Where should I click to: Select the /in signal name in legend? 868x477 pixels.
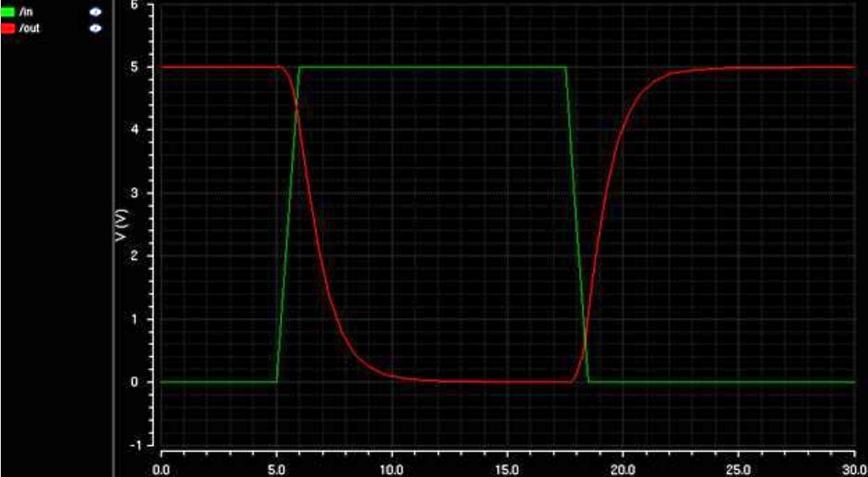(25, 12)
